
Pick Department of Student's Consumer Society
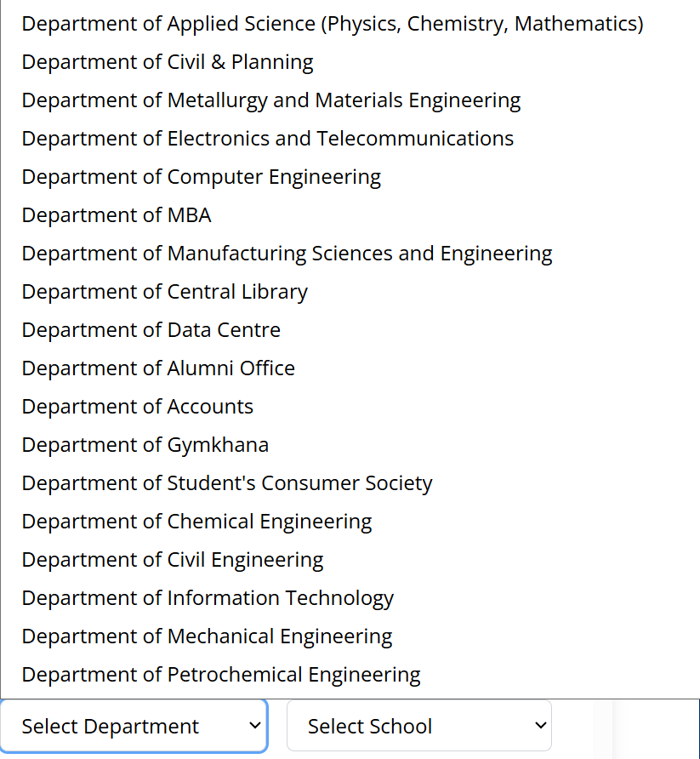coord(227,483)
